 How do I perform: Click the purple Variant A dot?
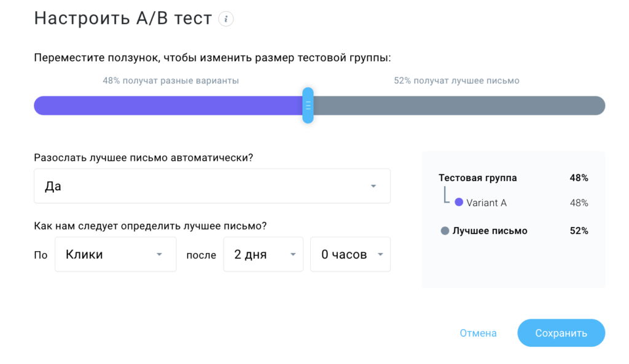point(459,202)
